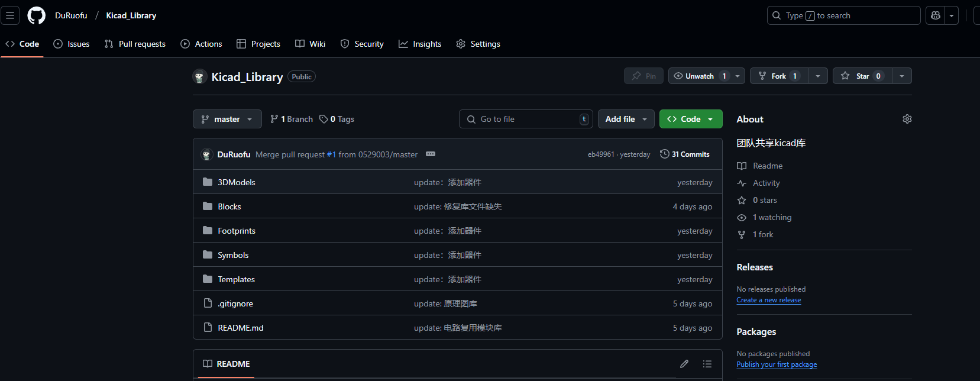Open the hamburger navigation menu
The image size is (980, 381).
(10, 15)
